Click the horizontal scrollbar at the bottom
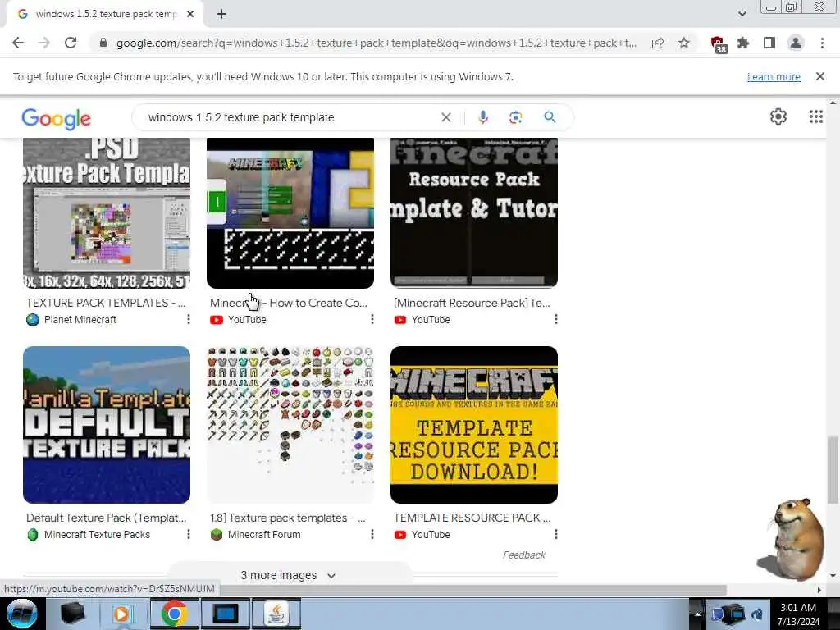This screenshot has height=630, width=840. 472,590
